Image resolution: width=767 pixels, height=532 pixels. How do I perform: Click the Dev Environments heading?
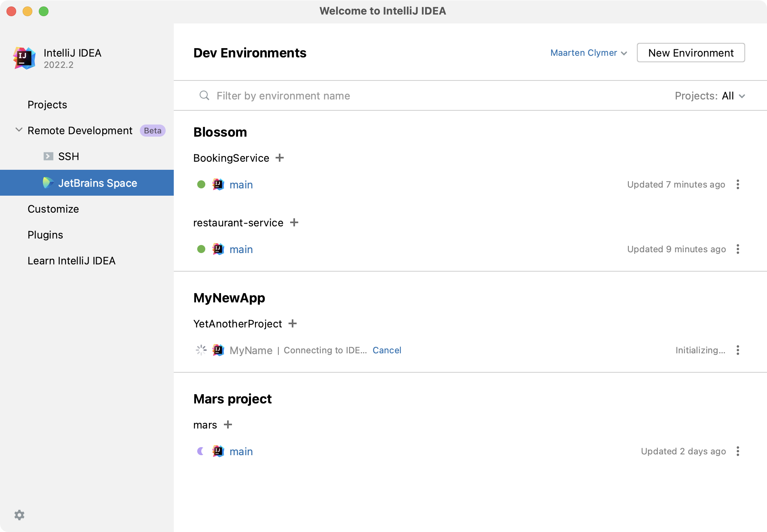tap(250, 53)
